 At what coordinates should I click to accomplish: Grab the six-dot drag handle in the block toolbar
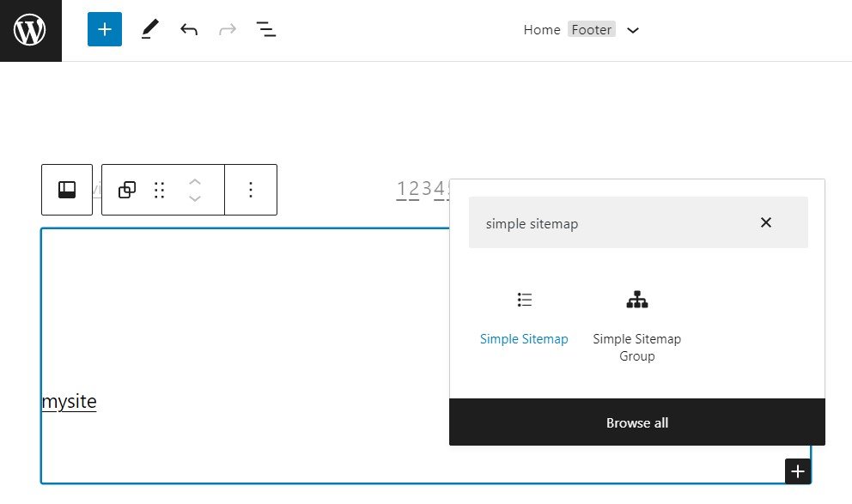pos(159,190)
